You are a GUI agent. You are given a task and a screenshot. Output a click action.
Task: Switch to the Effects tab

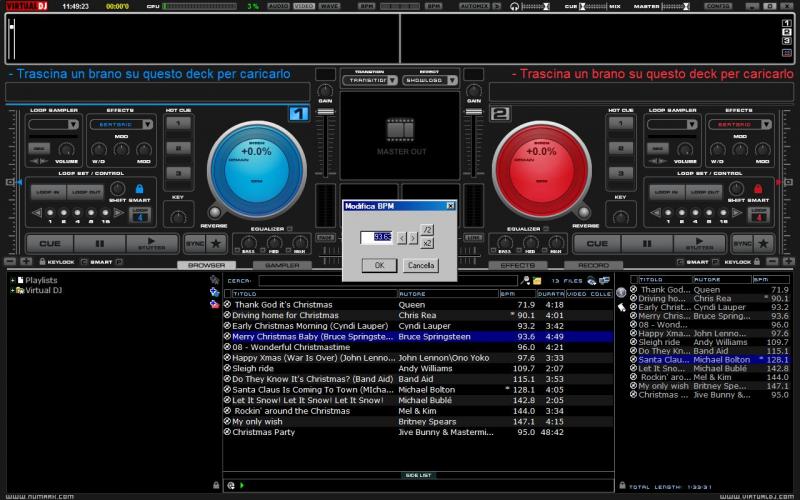[x=517, y=265]
